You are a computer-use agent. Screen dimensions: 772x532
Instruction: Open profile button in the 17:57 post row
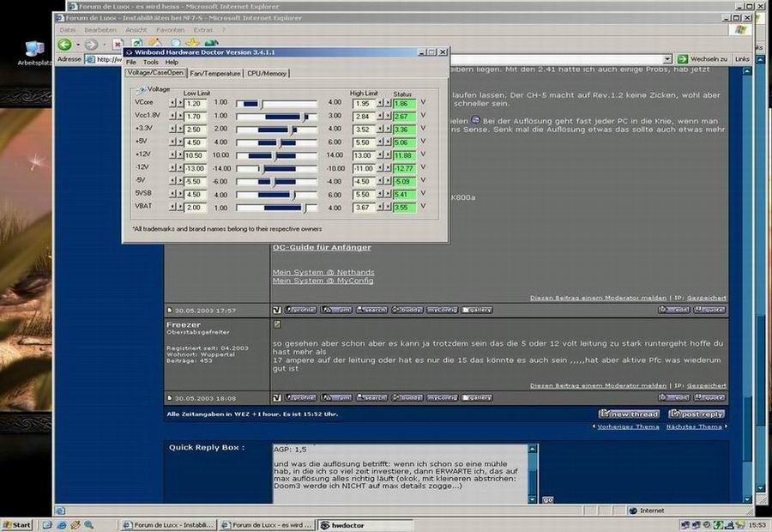300,310
